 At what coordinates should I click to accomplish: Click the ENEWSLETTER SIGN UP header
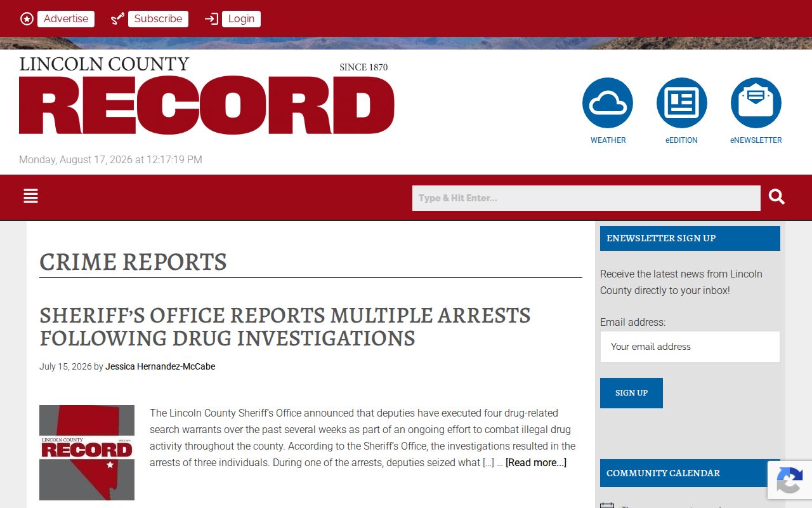(690, 238)
